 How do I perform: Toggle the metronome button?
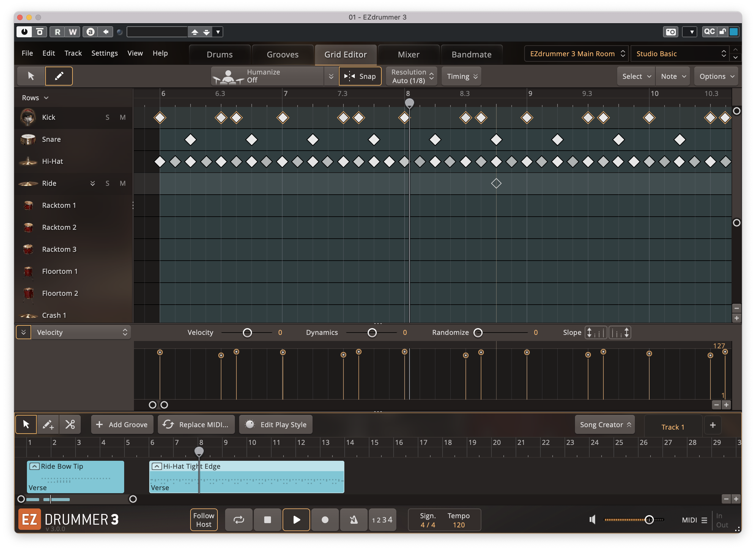tap(354, 520)
